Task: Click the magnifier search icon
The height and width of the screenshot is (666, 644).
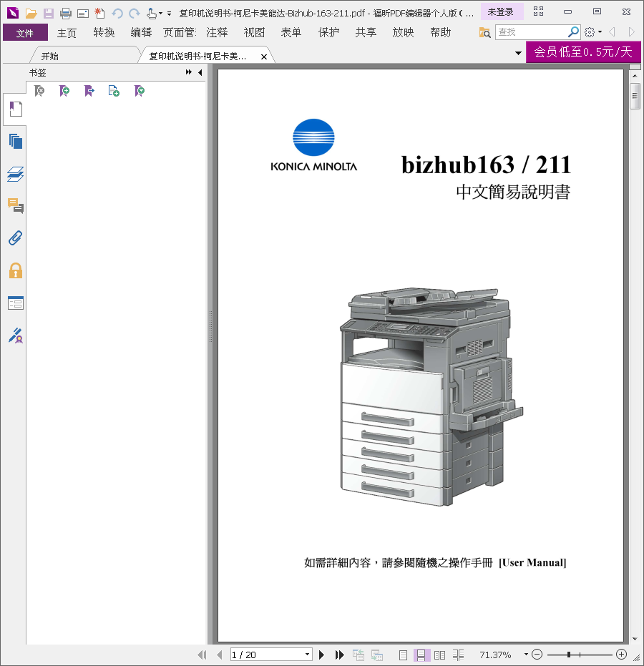Action: tap(573, 32)
